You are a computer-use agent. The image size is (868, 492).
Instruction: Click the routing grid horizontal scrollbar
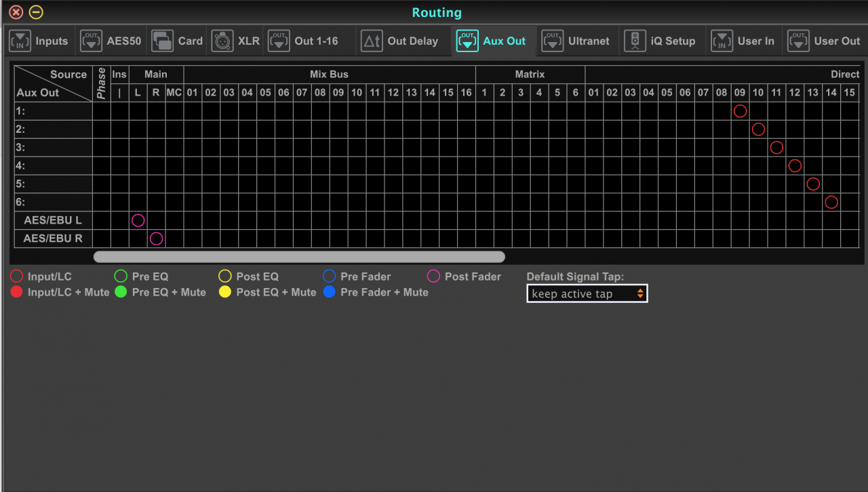coord(299,257)
